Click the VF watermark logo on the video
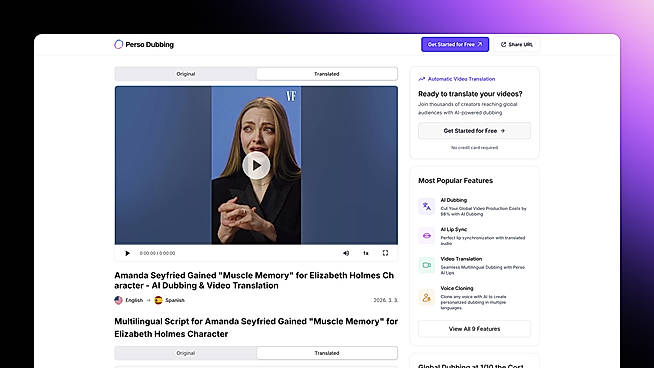 pos(291,96)
